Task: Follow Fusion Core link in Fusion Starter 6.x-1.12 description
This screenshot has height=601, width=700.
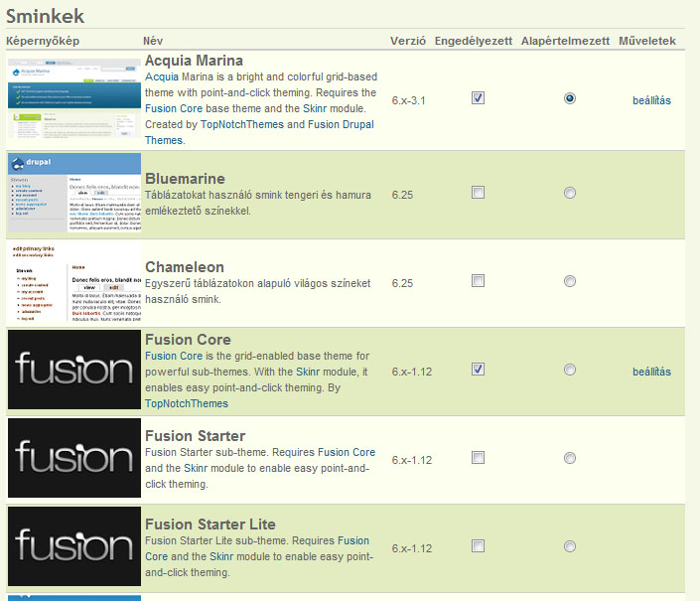Action: point(347,452)
